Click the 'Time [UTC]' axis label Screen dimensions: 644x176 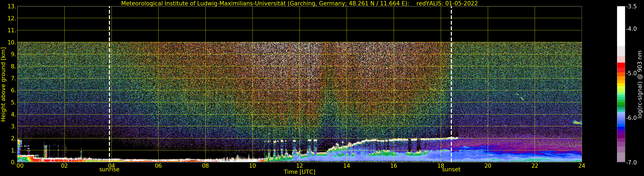coord(300,172)
